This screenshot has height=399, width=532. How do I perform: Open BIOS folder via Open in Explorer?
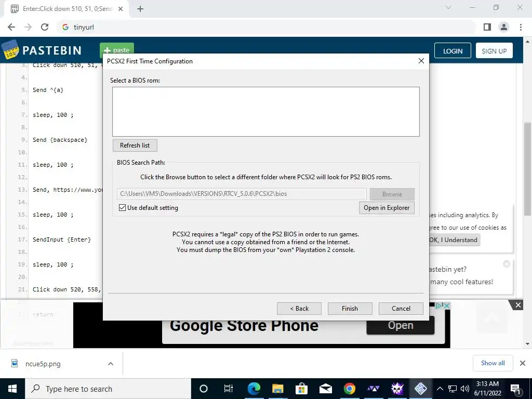point(387,208)
